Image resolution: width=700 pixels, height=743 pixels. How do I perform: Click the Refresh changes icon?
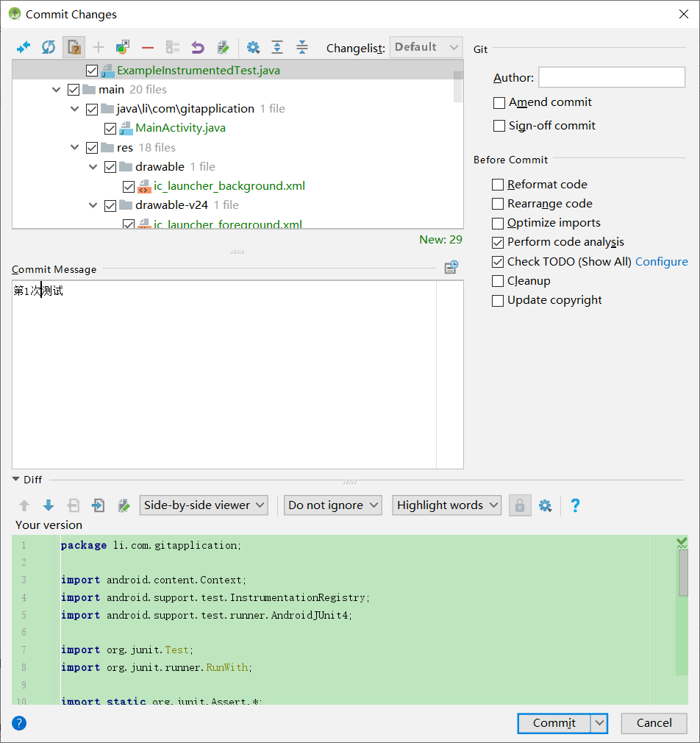[48, 47]
